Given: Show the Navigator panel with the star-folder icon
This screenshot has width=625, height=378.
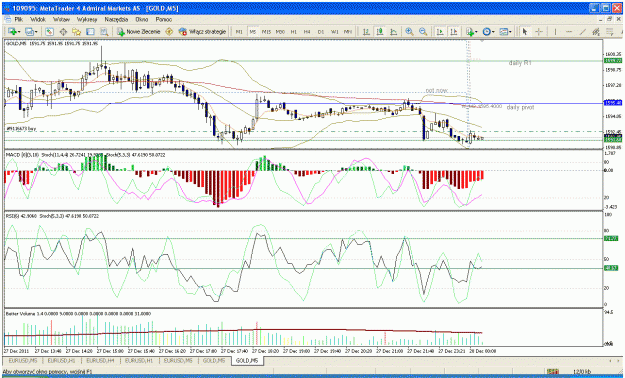Looking at the screenshot, I should point(77,32).
